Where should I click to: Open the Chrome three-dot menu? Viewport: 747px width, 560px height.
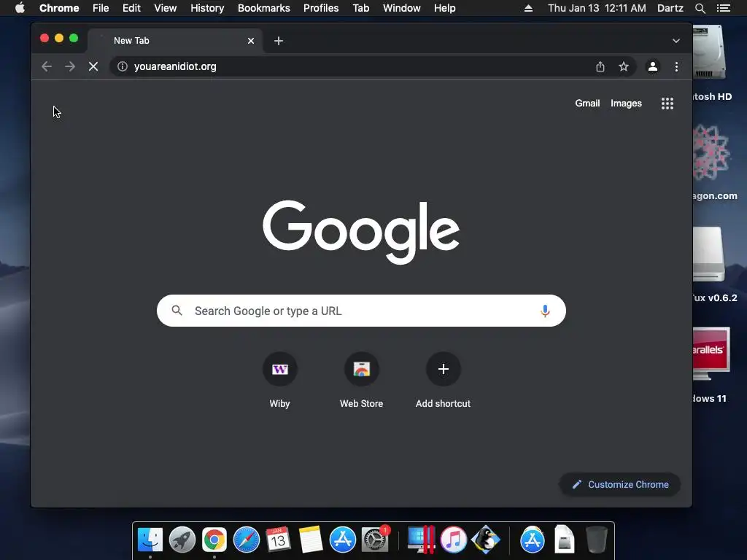tap(676, 66)
